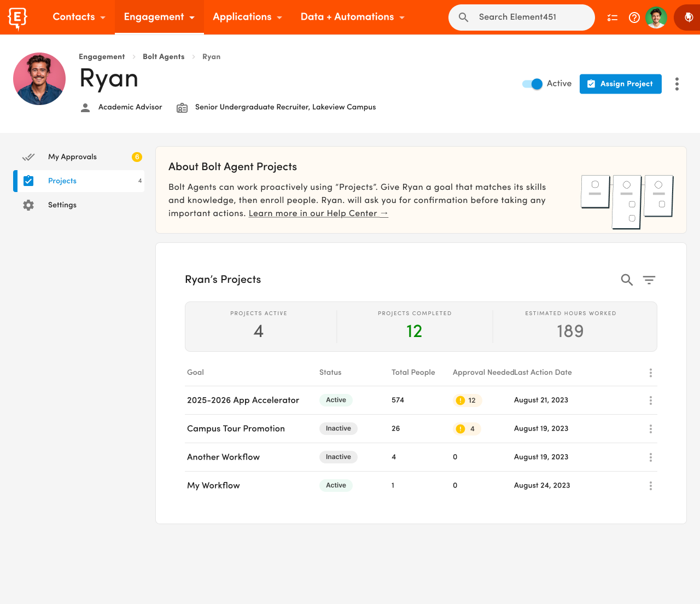Open the filter icon in Ryan's Projects
The height and width of the screenshot is (604, 700).
coord(649,280)
